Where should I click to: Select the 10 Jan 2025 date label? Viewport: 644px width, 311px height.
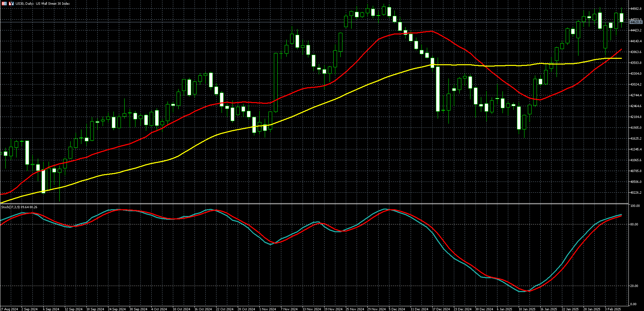(527, 309)
